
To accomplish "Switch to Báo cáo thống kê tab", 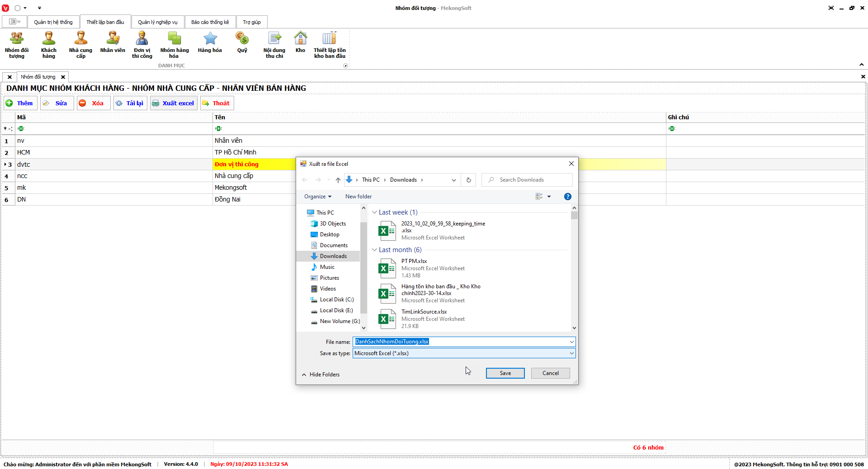I will tap(210, 22).
